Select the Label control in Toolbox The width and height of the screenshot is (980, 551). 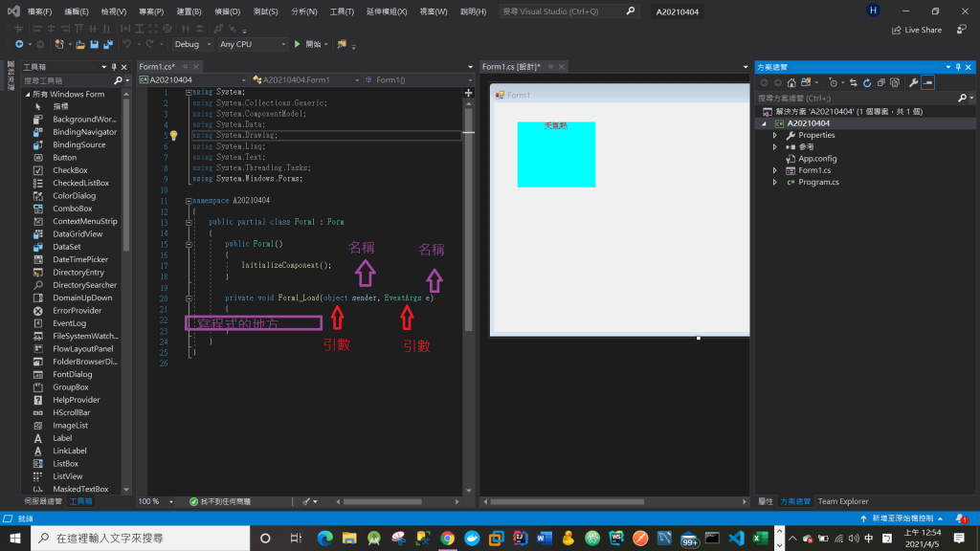click(62, 438)
